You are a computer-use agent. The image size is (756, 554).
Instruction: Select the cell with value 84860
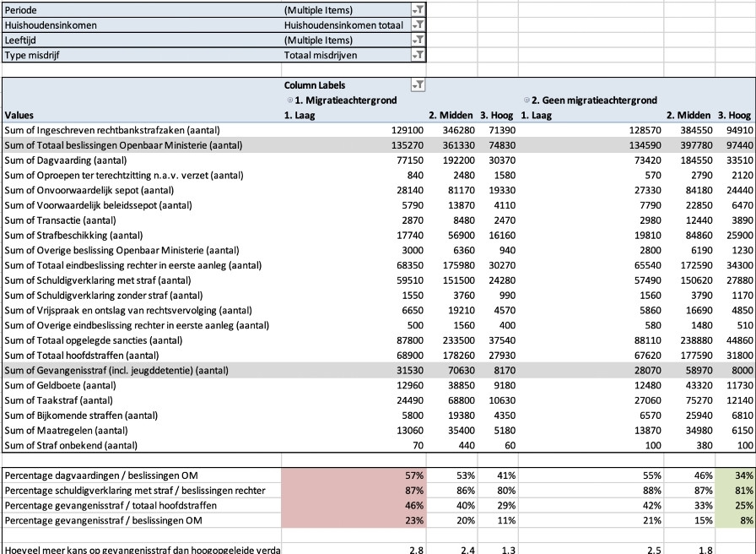(x=689, y=235)
